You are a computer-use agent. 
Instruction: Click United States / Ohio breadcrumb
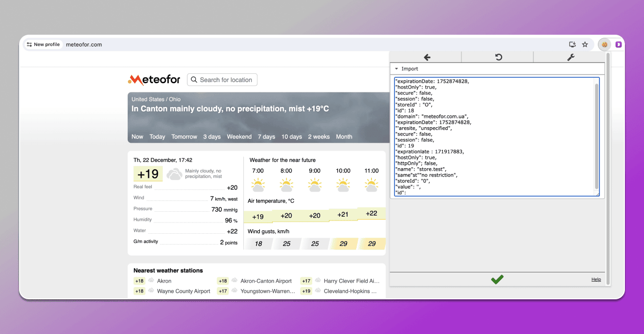tap(156, 99)
